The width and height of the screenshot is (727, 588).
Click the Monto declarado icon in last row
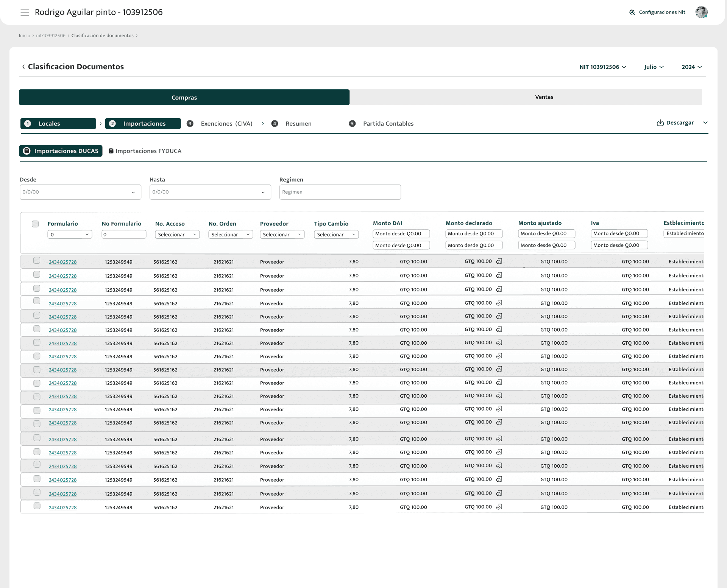click(499, 507)
